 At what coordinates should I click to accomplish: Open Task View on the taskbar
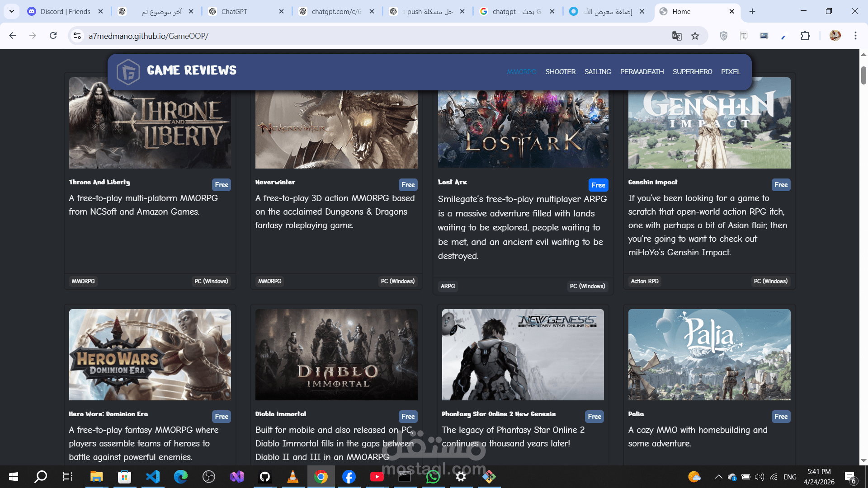68,477
